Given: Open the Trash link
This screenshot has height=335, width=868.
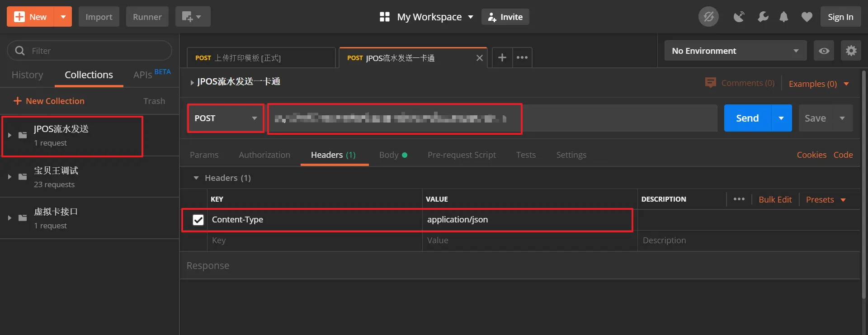Looking at the screenshot, I should 154,101.
